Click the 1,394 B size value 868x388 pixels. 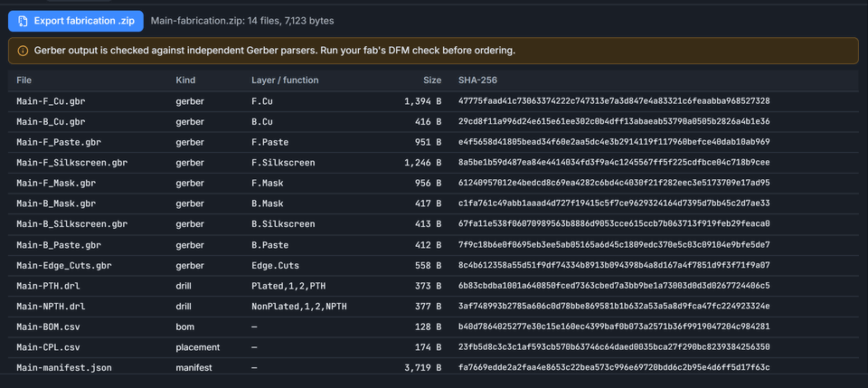[x=423, y=101]
